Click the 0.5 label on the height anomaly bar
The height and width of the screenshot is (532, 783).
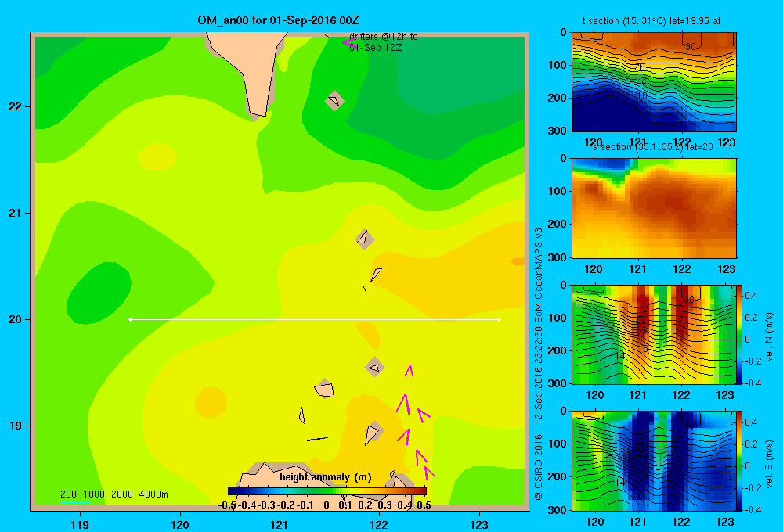424,505
